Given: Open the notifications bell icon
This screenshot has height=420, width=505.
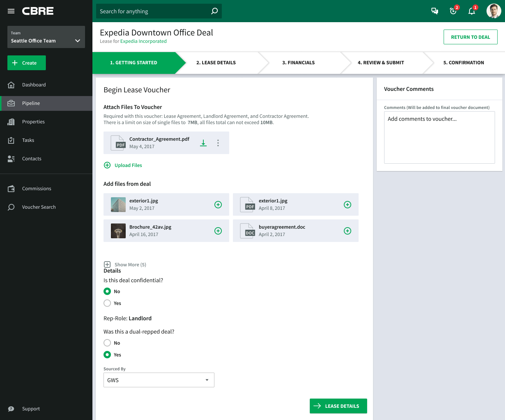Looking at the screenshot, I should click(472, 11).
